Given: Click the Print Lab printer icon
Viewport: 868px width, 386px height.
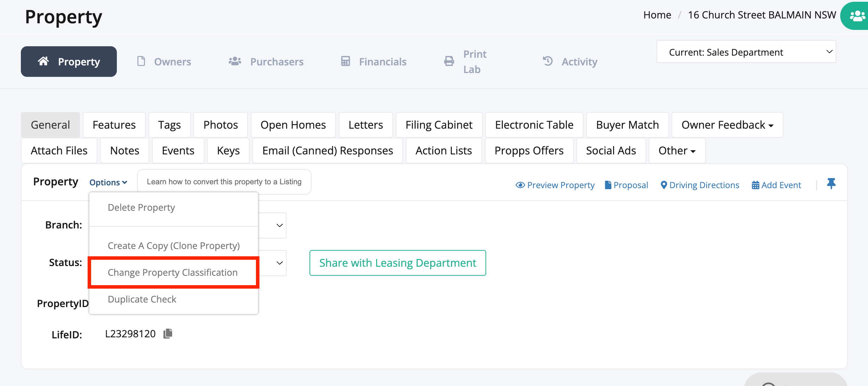Looking at the screenshot, I should tap(448, 61).
